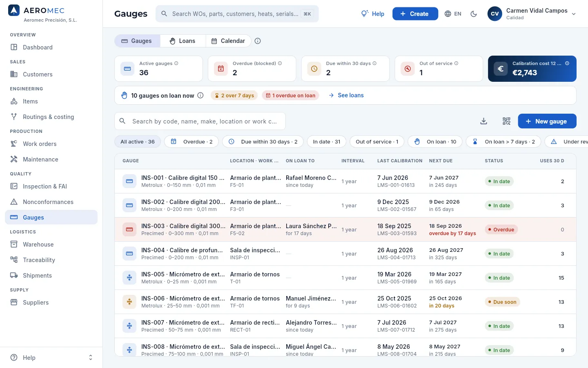Viewport: 588px width, 368px height.
Task: Click the Traceability icon in sidebar
Action: [14, 260]
